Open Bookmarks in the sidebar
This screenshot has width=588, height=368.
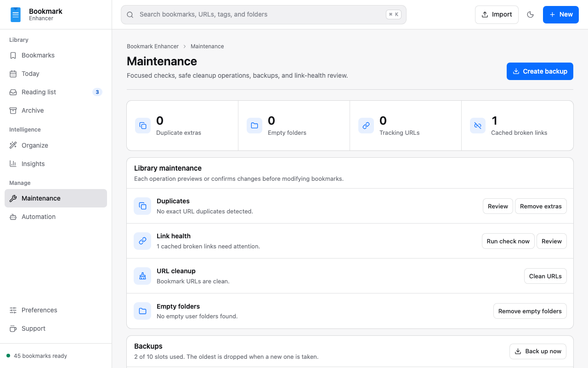point(56,55)
